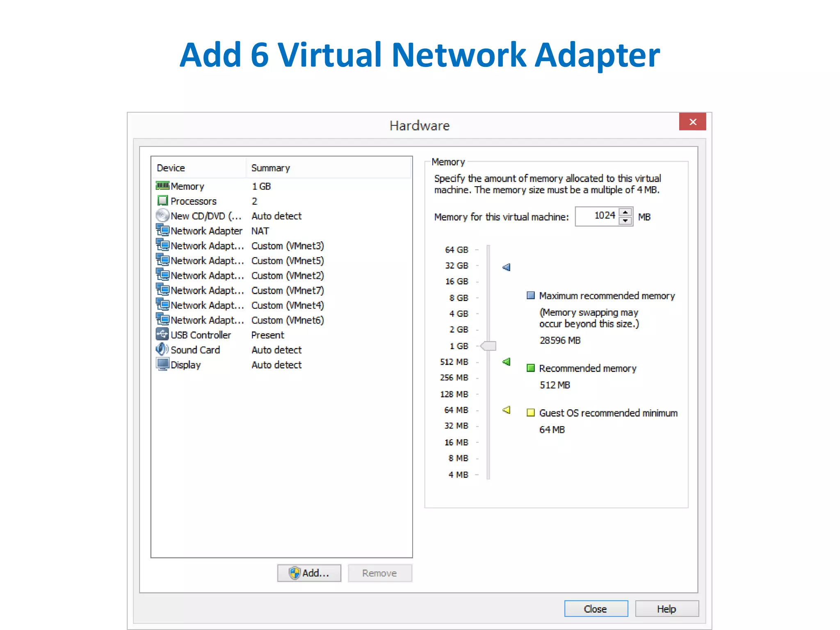Click the green recommended memory marker arrow
This screenshot has width=840, height=630.
tap(507, 362)
